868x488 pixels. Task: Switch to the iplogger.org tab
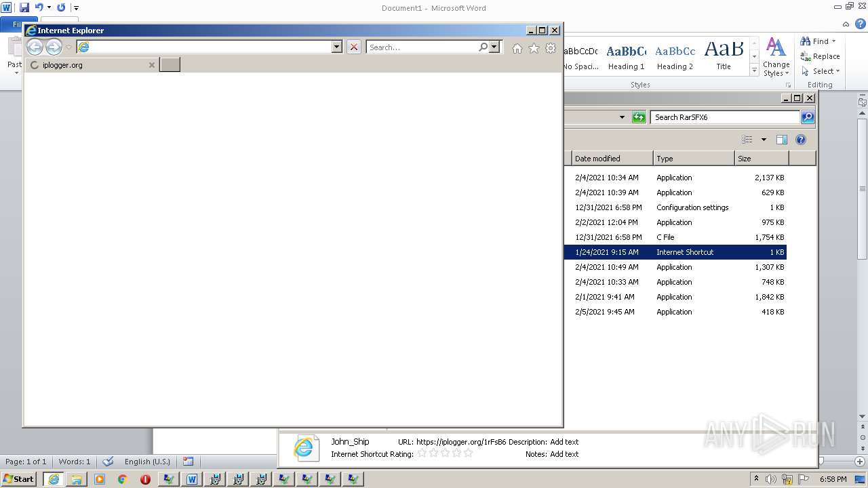pyautogui.click(x=92, y=65)
